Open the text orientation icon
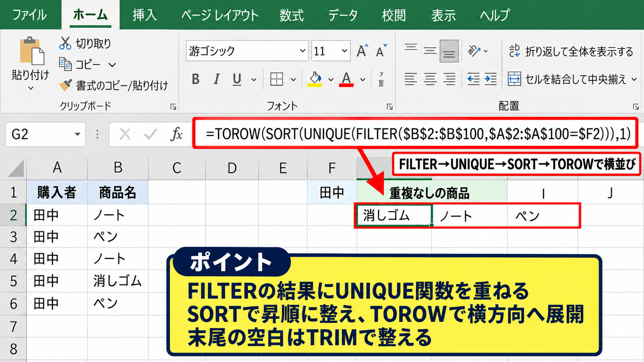 (x=474, y=51)
